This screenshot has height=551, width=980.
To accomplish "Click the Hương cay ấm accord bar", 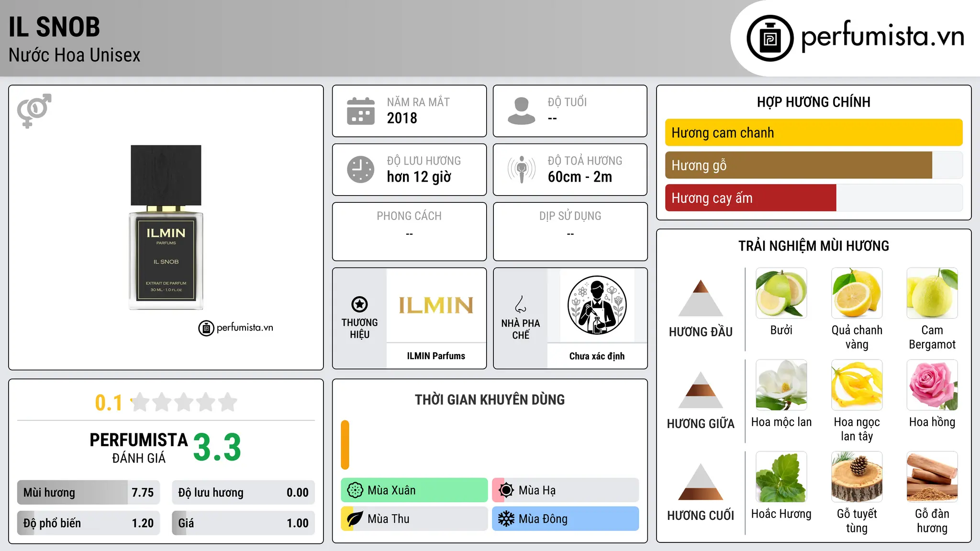I will pos(813,198).
